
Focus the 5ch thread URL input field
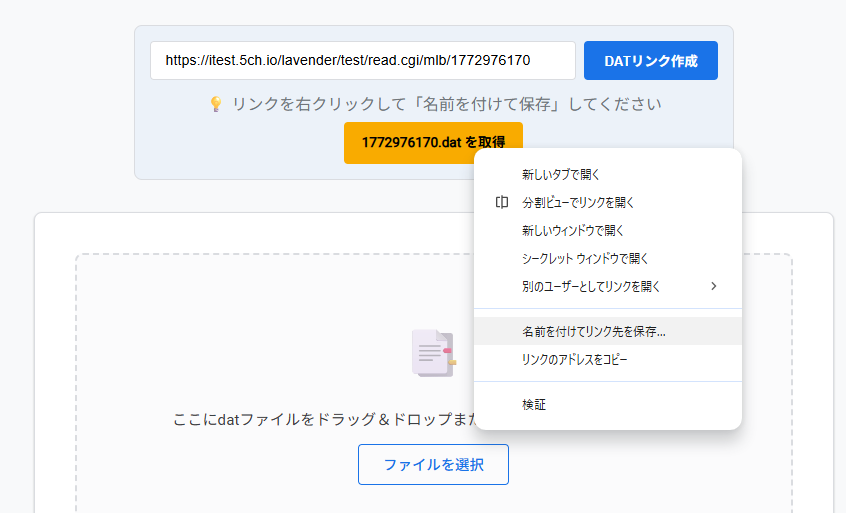pos(362,60)
